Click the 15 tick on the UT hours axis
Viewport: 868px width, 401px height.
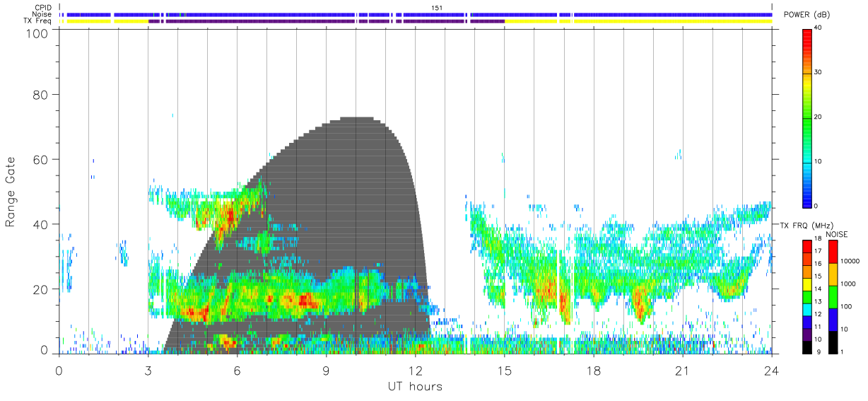[505, 371]
